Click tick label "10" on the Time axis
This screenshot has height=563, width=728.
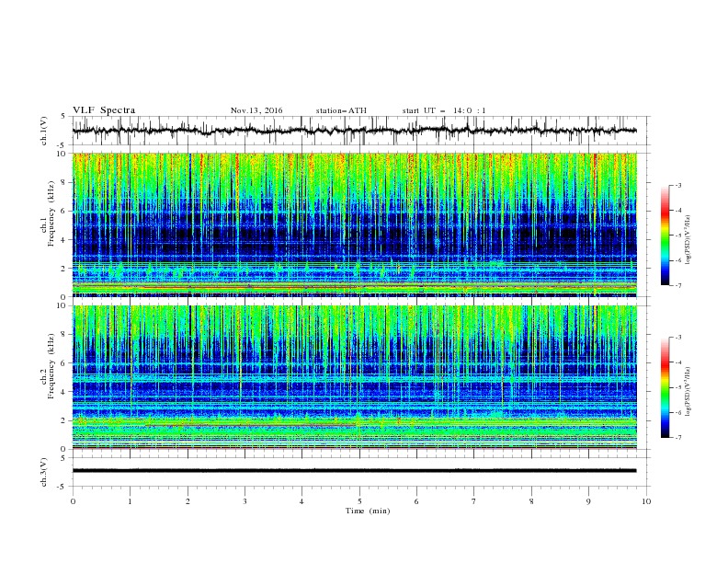click(646, 501)
